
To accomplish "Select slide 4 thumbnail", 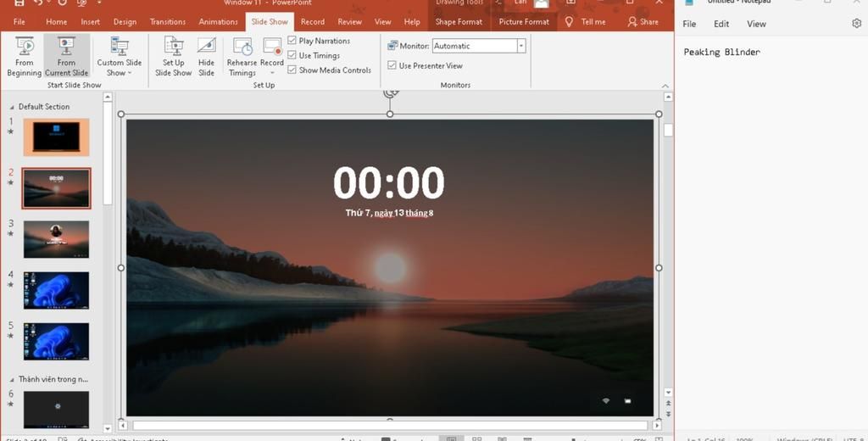I will pyautogui.click(x=56, y=290).
